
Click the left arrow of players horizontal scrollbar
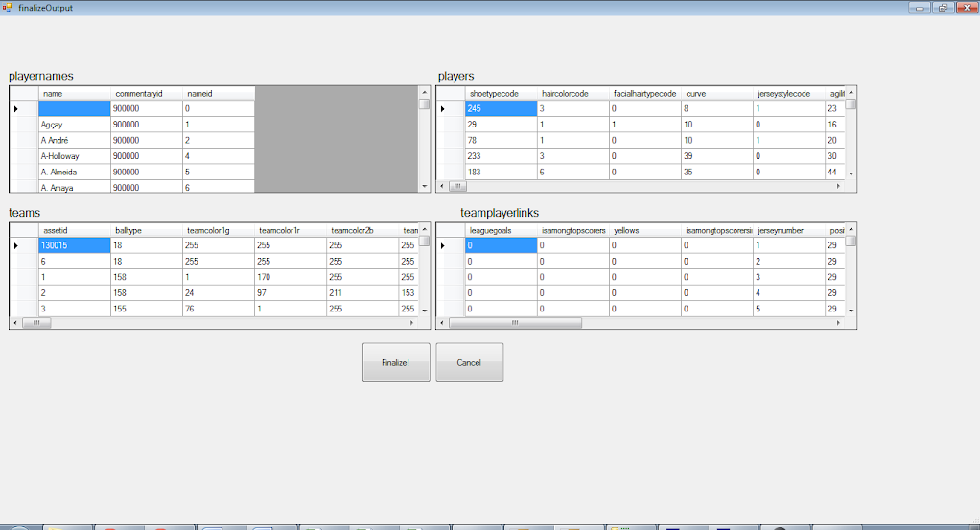tap(442, 186)
